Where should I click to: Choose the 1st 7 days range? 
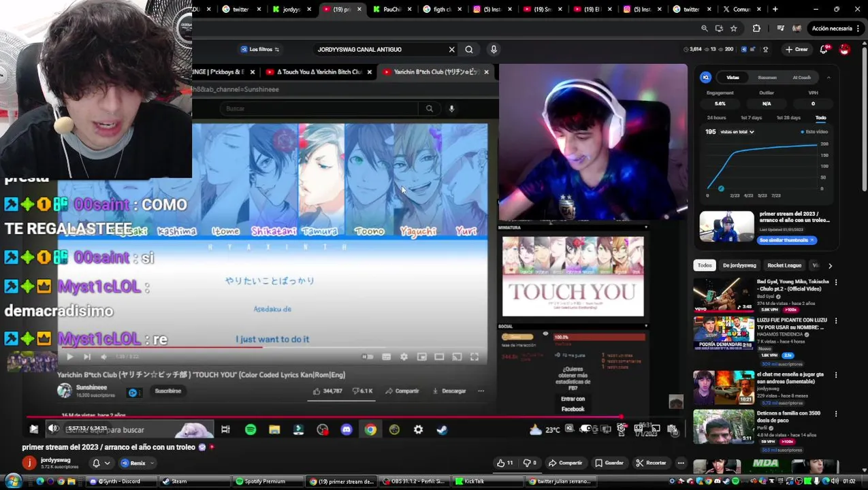click(x=751, y=118)
